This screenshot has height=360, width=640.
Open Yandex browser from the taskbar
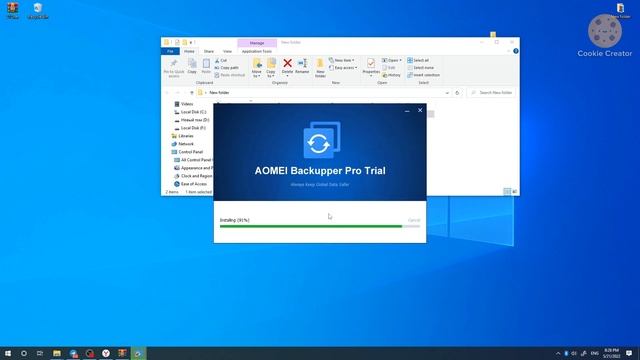click(106, 353)
